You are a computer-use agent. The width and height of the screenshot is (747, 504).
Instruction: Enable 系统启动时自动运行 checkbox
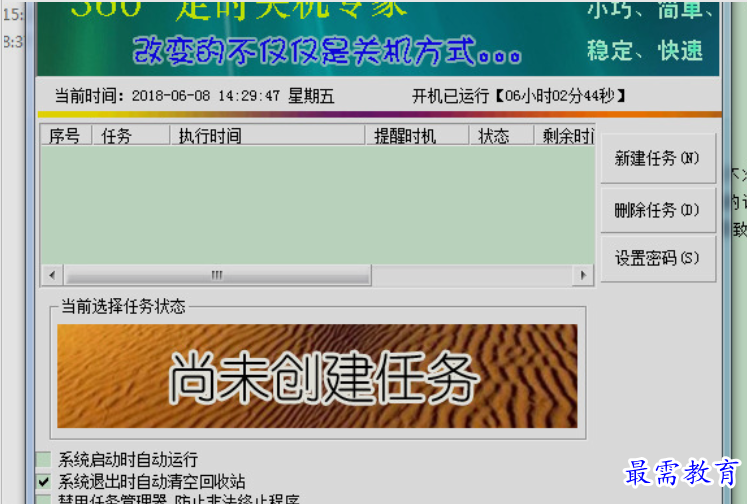(44, 460)
